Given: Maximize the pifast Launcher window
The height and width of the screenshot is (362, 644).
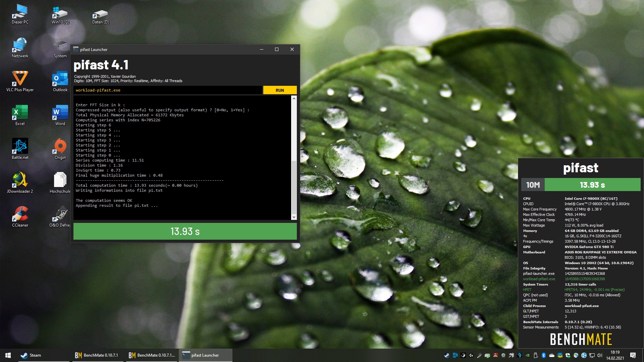Looking at the screenshot, I should [x=277, y=49].
